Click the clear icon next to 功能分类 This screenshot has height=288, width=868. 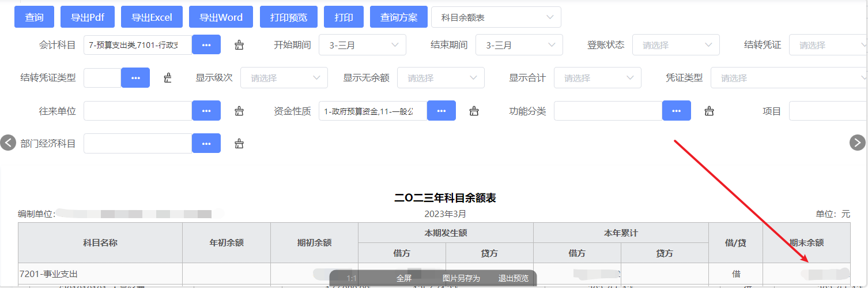(x=710, y=111)
